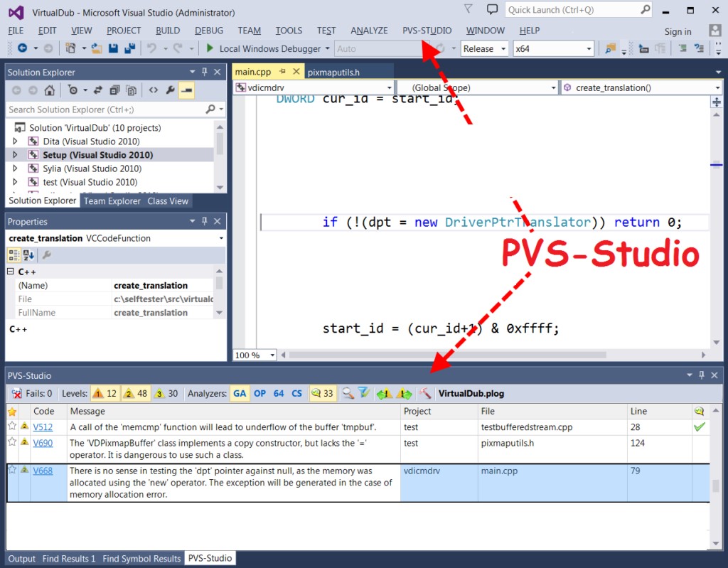Go home in Solution Explorer toolbar
The height and width of the screenshot is (568, 728).
click(49, 90)
